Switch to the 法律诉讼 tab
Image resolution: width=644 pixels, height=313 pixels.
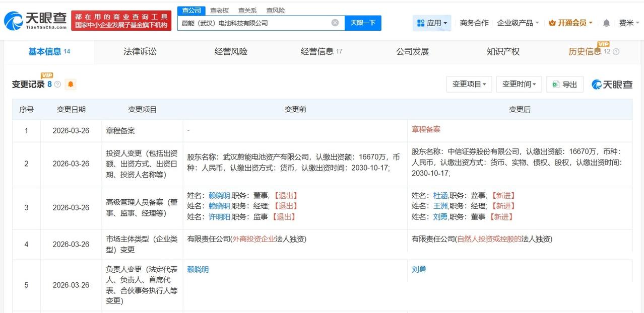(140, 51)
